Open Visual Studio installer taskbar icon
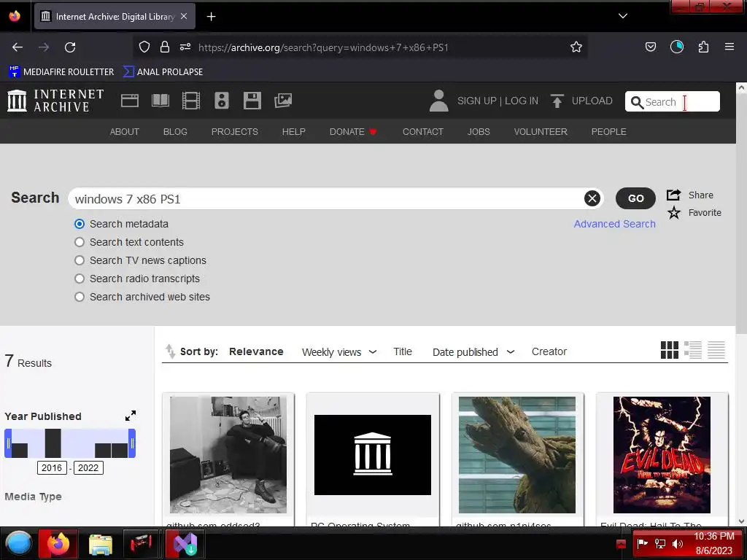 tap(185, 544)
